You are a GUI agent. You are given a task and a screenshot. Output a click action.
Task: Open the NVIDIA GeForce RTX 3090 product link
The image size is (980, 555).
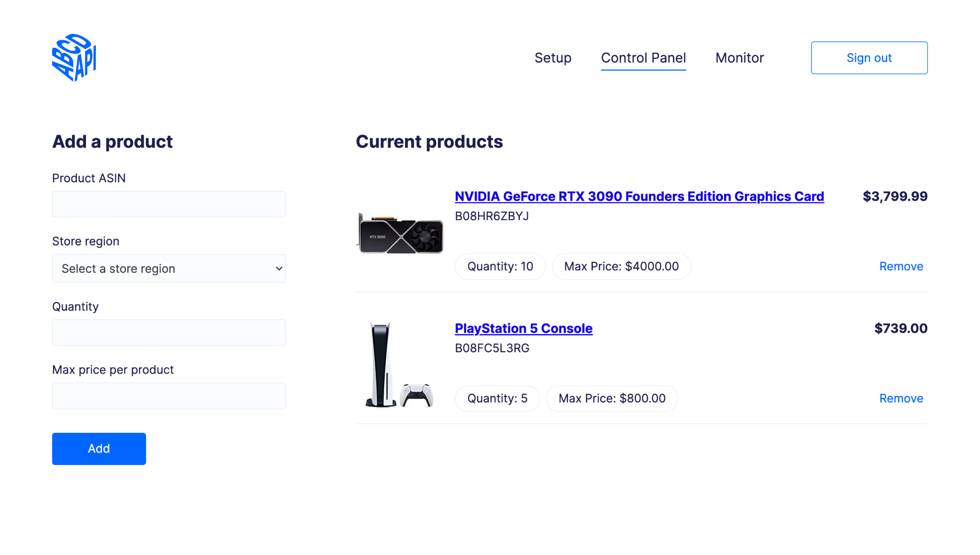pos(639,196)
